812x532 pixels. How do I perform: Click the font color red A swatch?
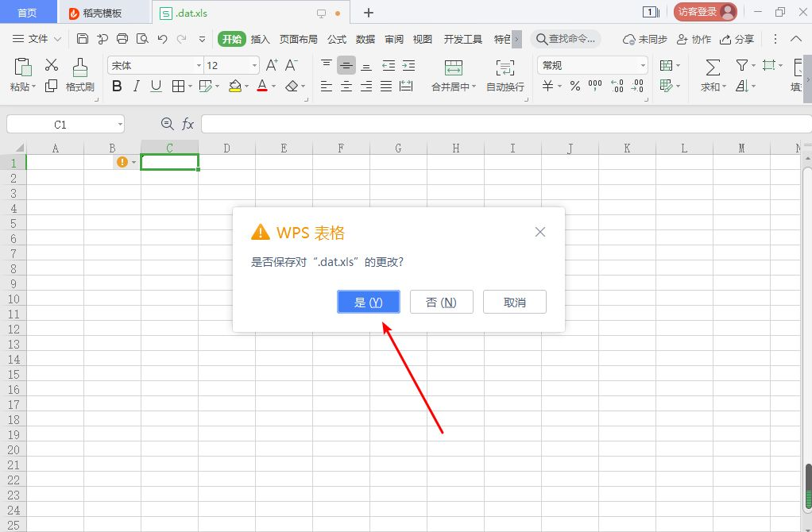coord(262,86)
